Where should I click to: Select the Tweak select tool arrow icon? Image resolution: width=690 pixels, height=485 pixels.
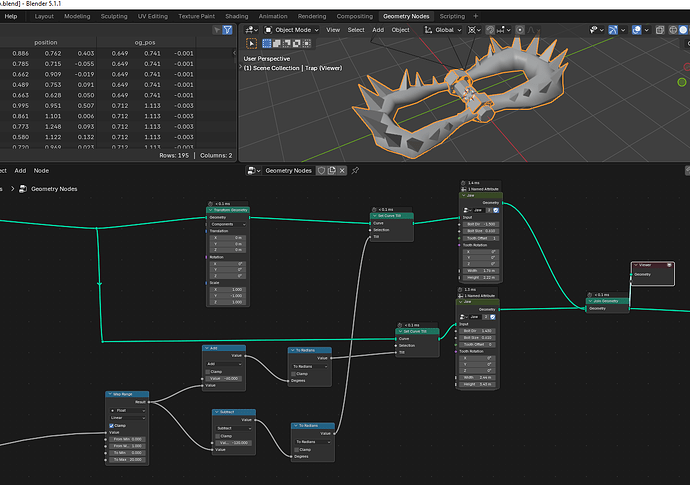click(251, 43)
